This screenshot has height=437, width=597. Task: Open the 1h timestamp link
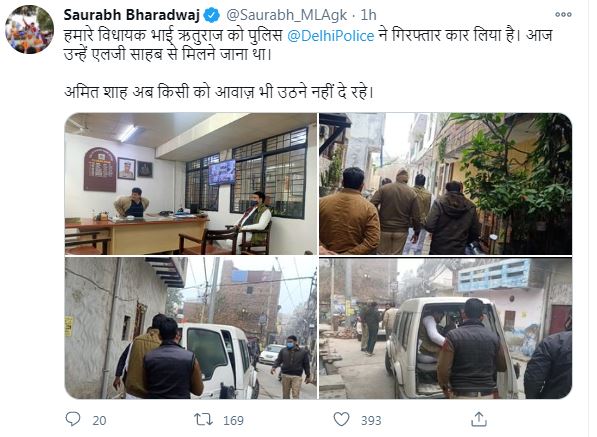pos(368,15)
